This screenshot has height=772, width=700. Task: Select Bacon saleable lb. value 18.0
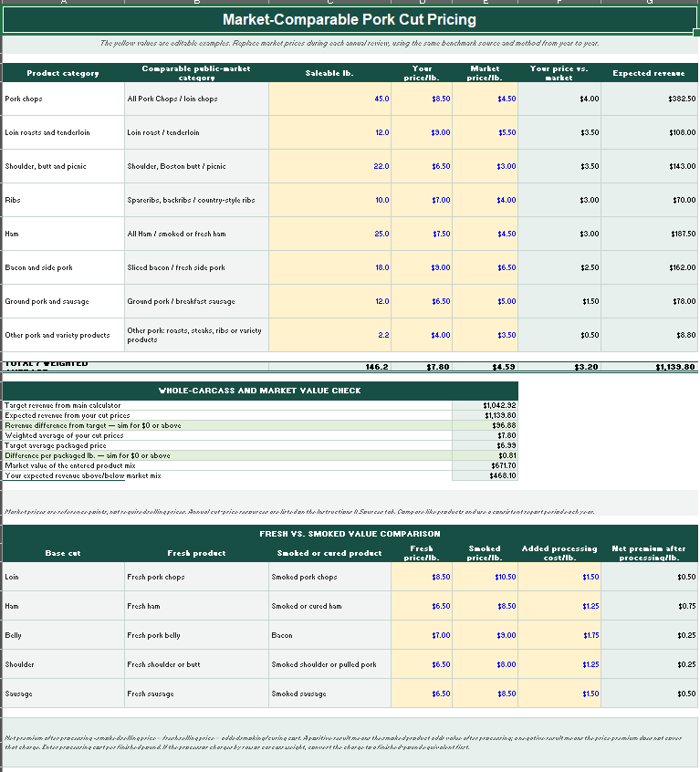click(329, 267)
